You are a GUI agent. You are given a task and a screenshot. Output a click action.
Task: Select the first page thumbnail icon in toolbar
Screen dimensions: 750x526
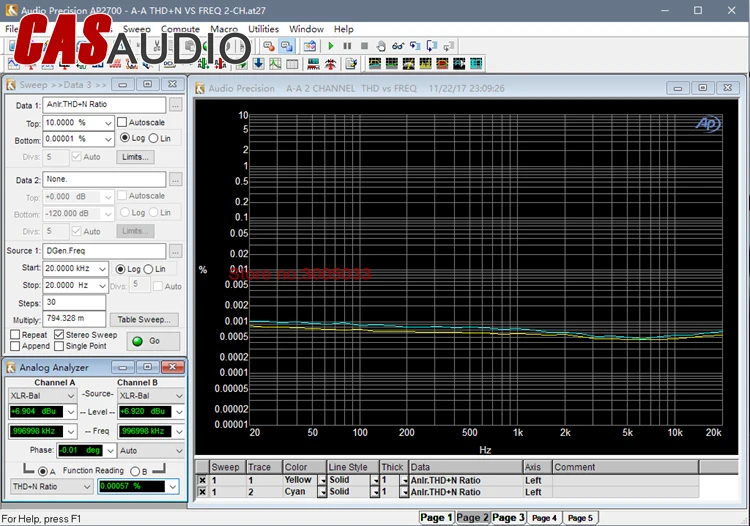pyautogui.click(x=375, y=64)
